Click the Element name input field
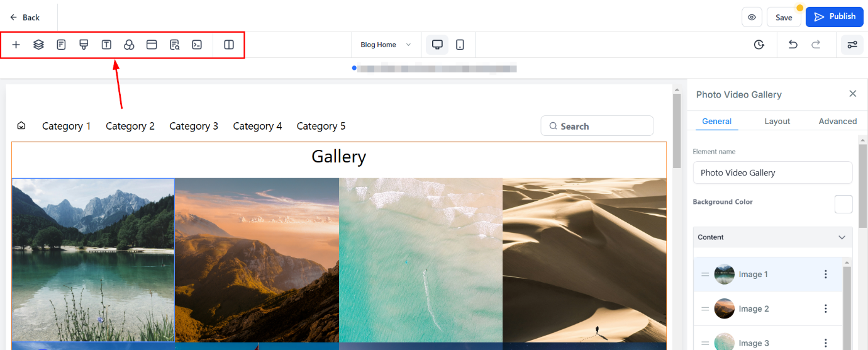This screenshot has height=350, width=868. (x=773, y=172)
